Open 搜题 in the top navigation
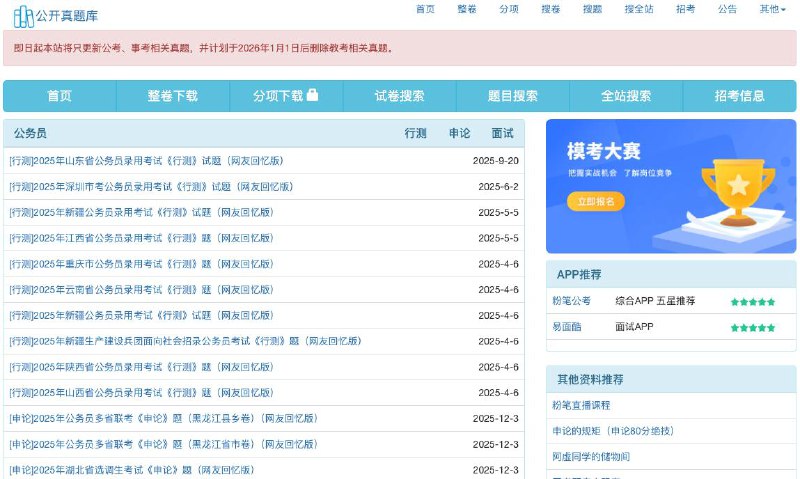800x479 pixels. (592, 9)
